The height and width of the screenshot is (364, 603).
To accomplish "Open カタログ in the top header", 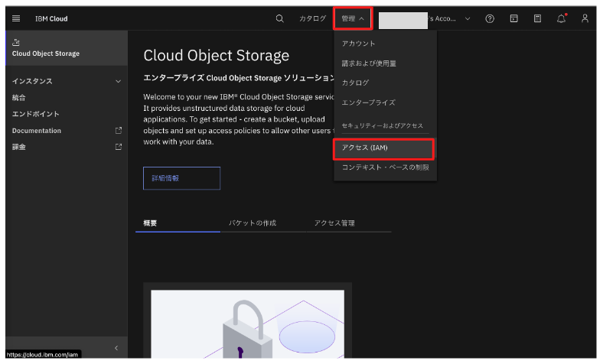I will 312,18.
